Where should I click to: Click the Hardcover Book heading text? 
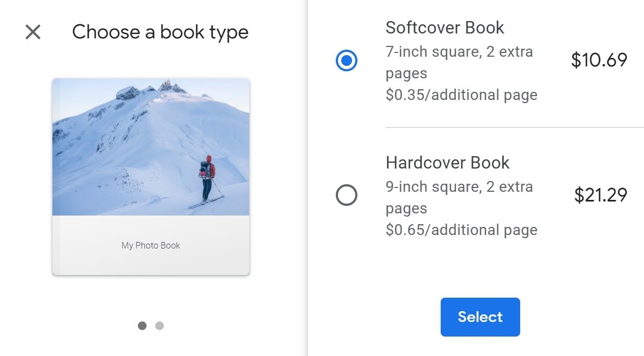447,162
